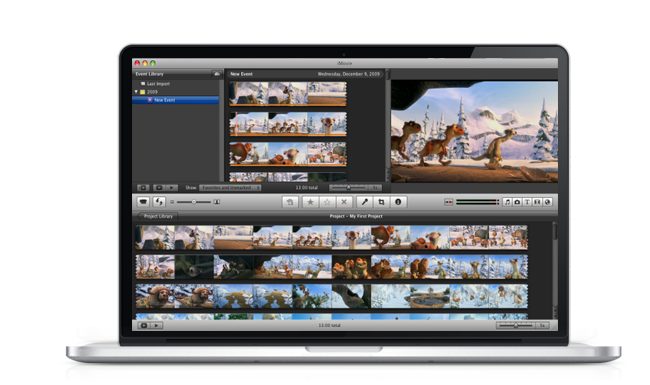Swap Events and Projects areas
The height and width of the screenshot is (385, 650).
tap(159, 202)
